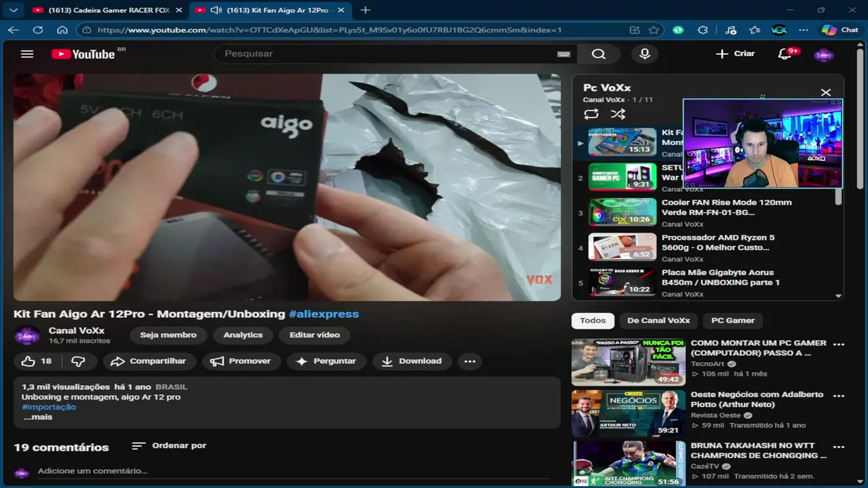The width and height of the screenshot is (868, 488).
Task: Open the Criar create menu
Action: coord(735,54)
